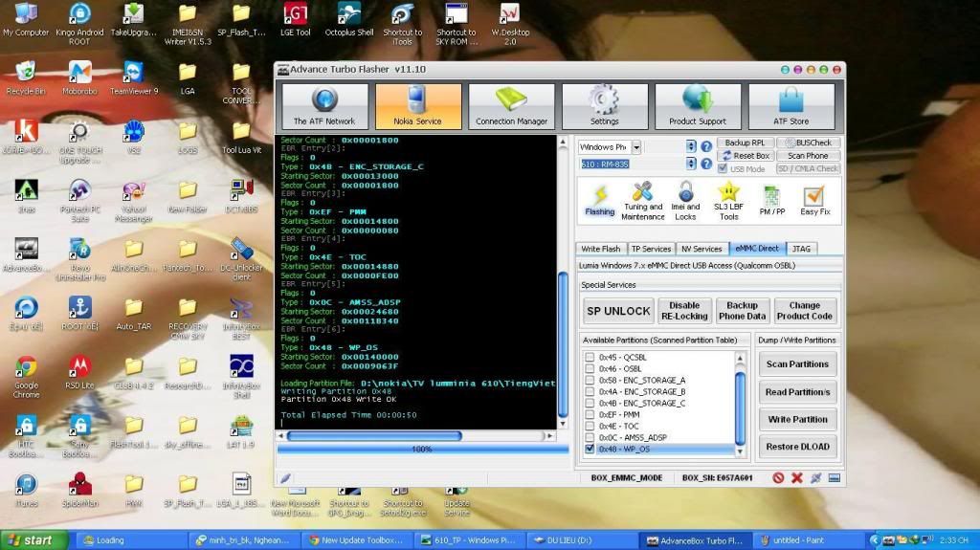Open the Octoplus Shell desktop icon
Viewport: 980px width, 550px height.
click(348, 19)
